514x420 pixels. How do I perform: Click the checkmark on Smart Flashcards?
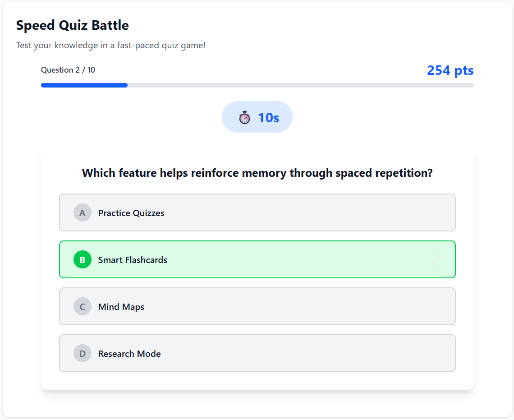click(x=436, y=259)
